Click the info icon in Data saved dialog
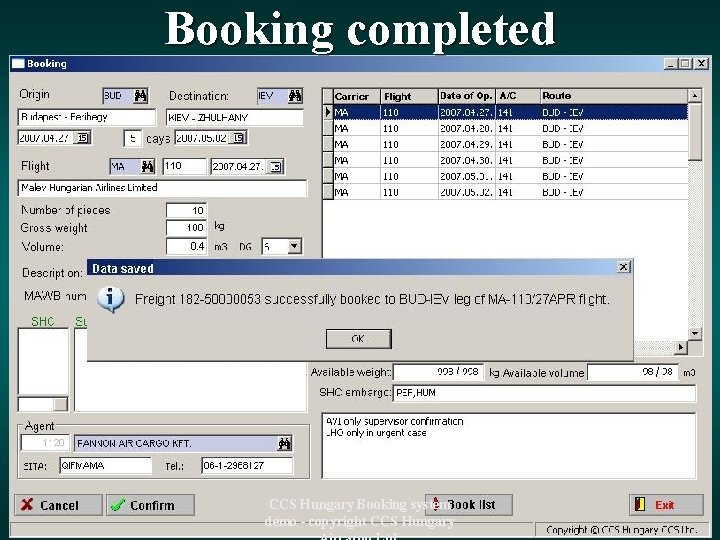Viewport: 720px width, 540px height. click(111, 299)
